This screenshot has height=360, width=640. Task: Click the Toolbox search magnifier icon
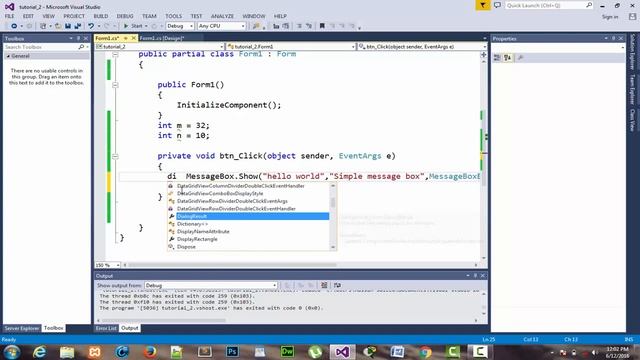tap(81, 47)
